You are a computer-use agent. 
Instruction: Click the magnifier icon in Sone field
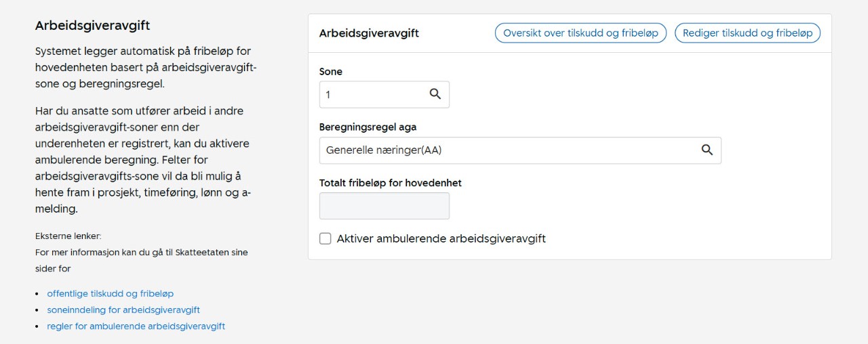point(435,95)
